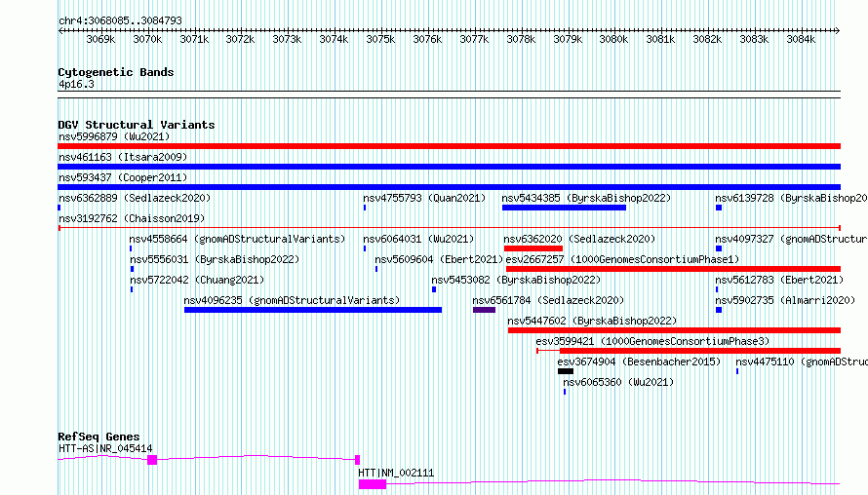Click the 3069k ruler tick label
Viewport: 868px width, 495px height.
point(100,39)
